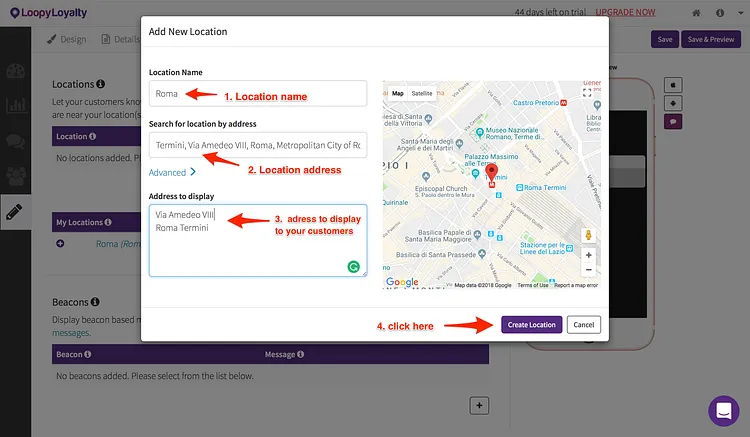The height and width of the screenshot is (437, 750).
Task: Click the red location pin on map
Action: click(x=491, y=173)
